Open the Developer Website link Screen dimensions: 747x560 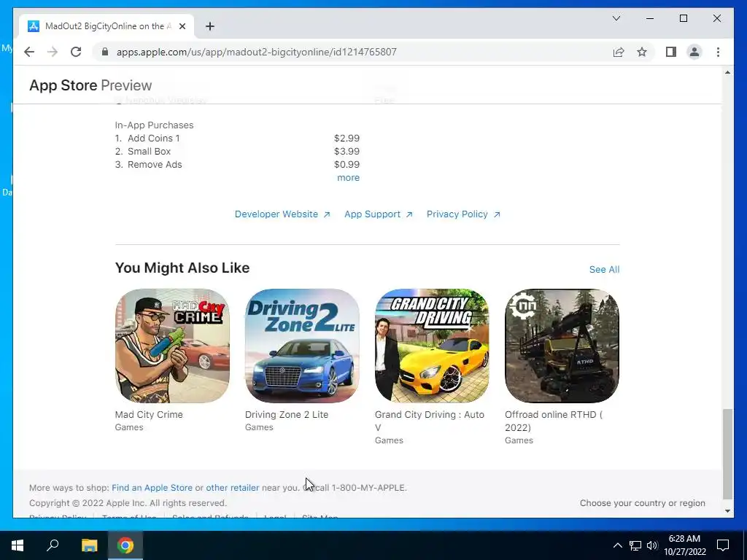pyautogui.click(x=282, y=214)
